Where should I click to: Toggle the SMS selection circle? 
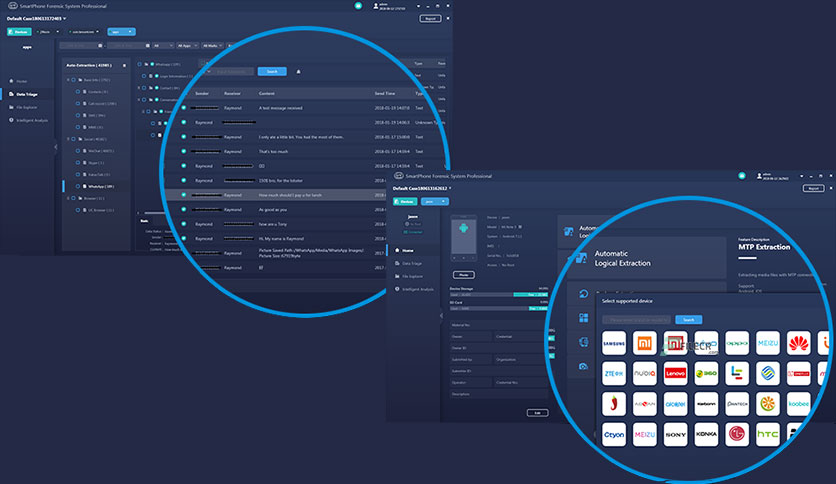click(78, 115)
